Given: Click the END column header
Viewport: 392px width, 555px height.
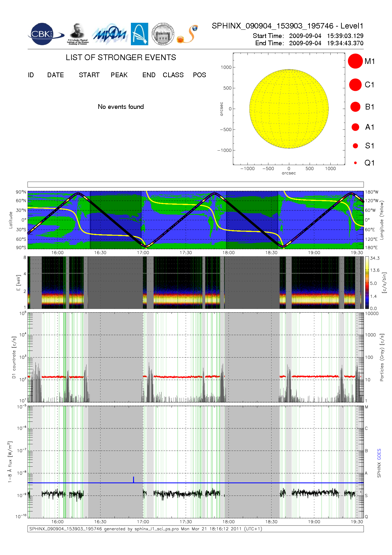Looking at the screenshot, I should 149,75.
